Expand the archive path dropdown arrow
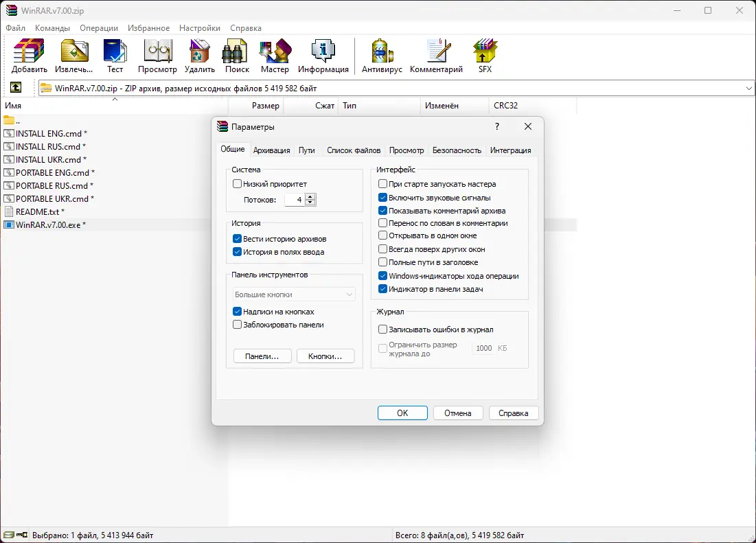This screenshot has height=543, width=756. click(748, 88)
